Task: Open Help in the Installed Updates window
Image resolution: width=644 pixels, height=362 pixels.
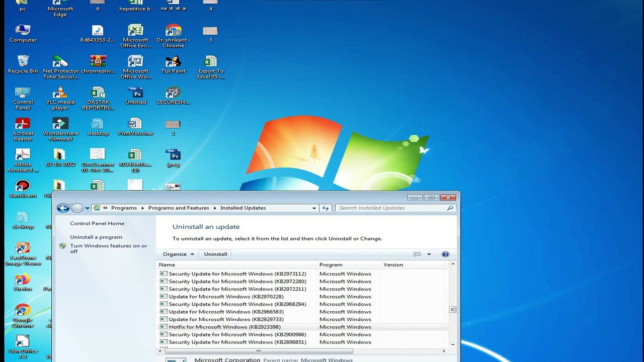Action: pos(445,254)
